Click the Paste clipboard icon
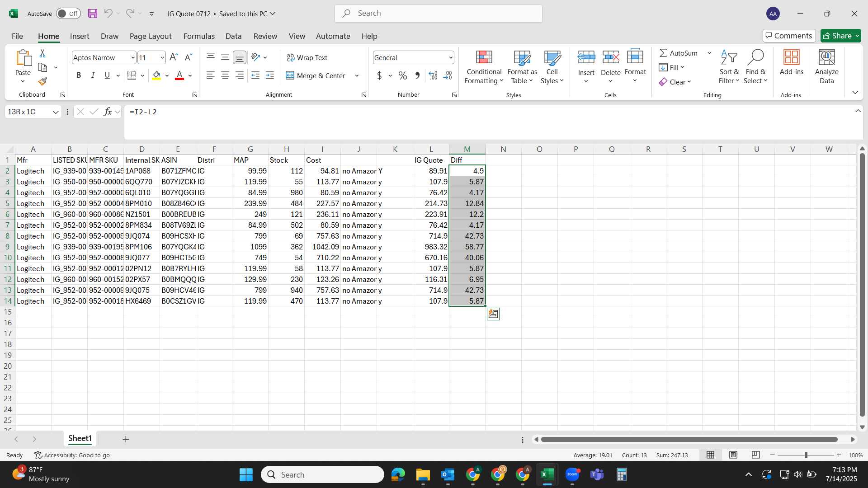Viewport: 868px width, 488px height. coord(23,58)
